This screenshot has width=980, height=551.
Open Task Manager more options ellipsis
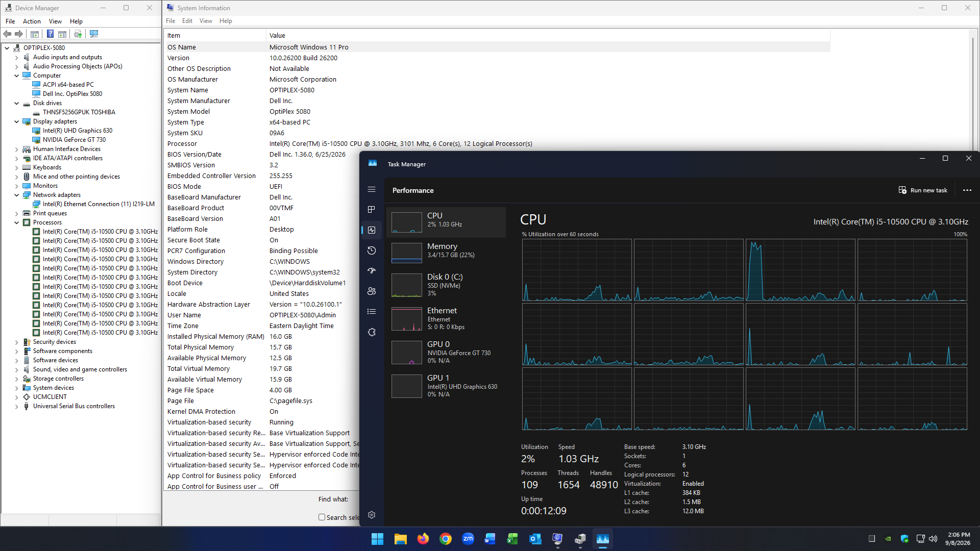point(967,190)
